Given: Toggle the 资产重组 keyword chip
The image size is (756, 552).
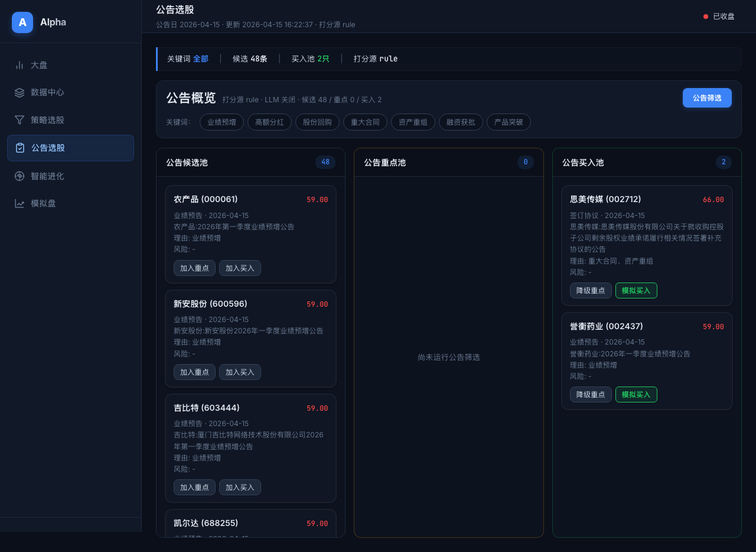Looking at the screenshot, I should [413, 122].
